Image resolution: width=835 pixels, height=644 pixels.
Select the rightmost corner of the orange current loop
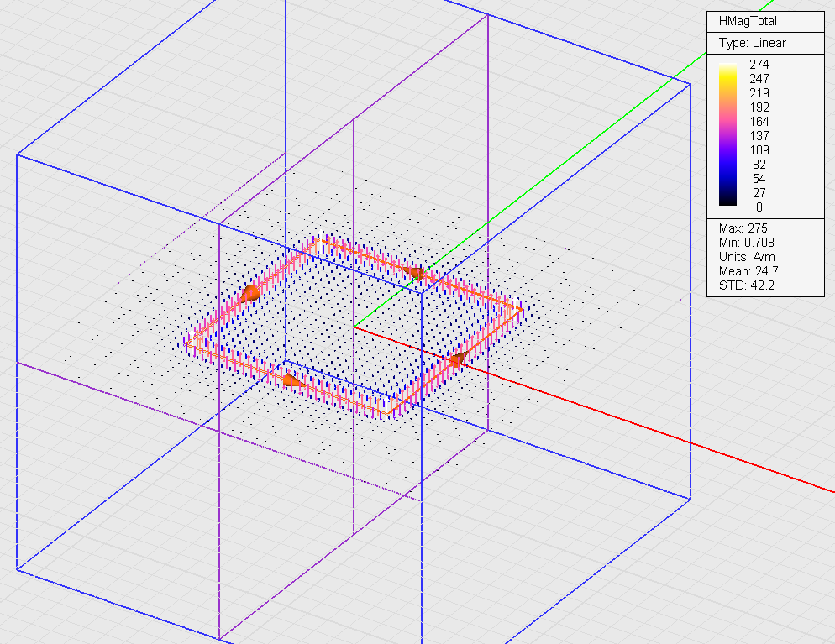click(521, 310)
